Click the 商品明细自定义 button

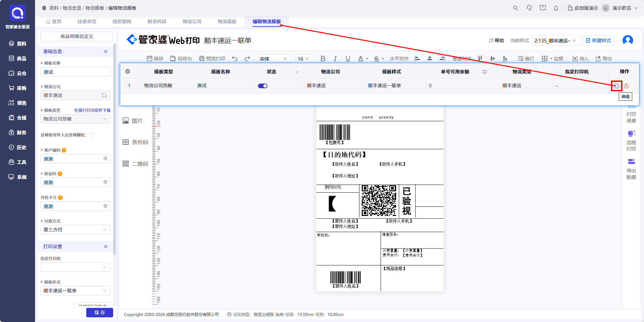[x=77, y=36]
